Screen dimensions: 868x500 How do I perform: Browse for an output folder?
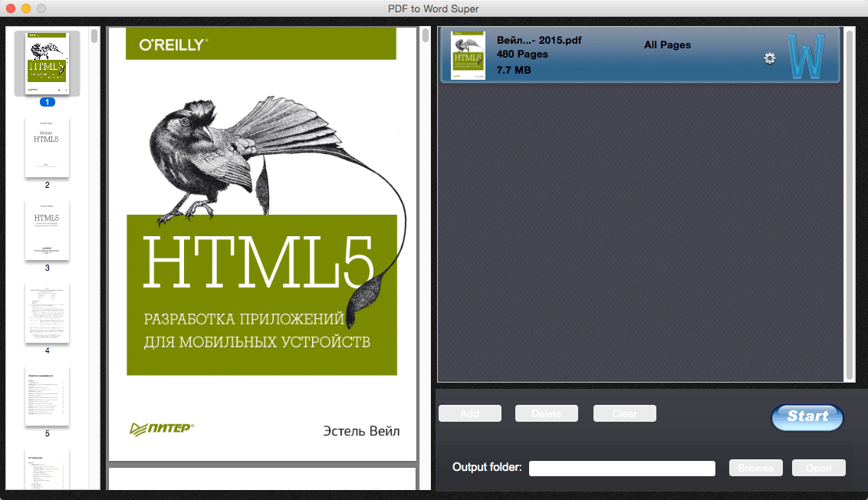pos(755,468)
